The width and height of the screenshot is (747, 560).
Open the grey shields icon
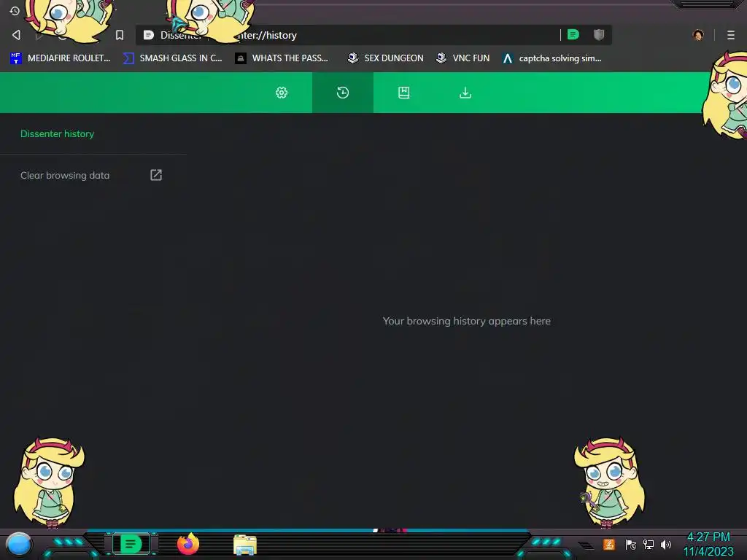(599, 34)
